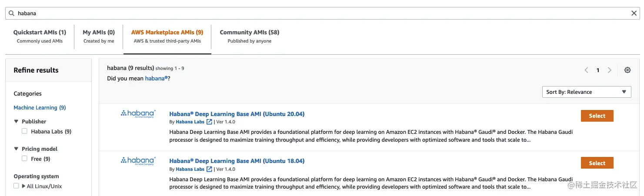Switch to My AMIs tab
Screen dimensions: 644x196
[x=99, y=37]
